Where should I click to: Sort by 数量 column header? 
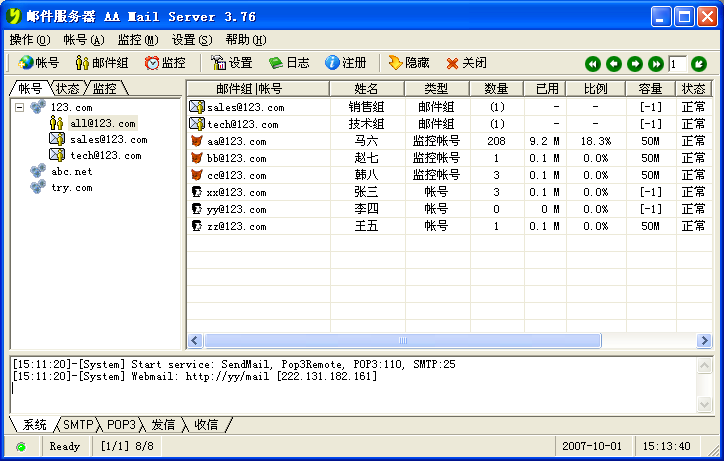click(x=496, y=88)
